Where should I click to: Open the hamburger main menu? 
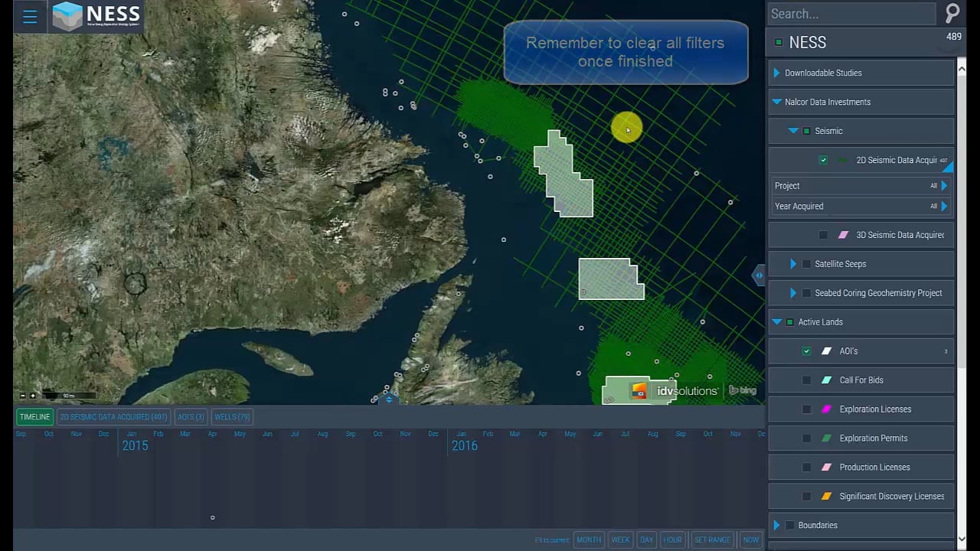[30, 17]
